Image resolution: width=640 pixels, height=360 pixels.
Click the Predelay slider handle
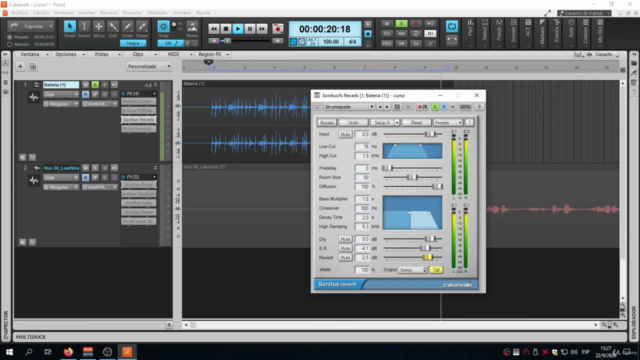[387, 168]
